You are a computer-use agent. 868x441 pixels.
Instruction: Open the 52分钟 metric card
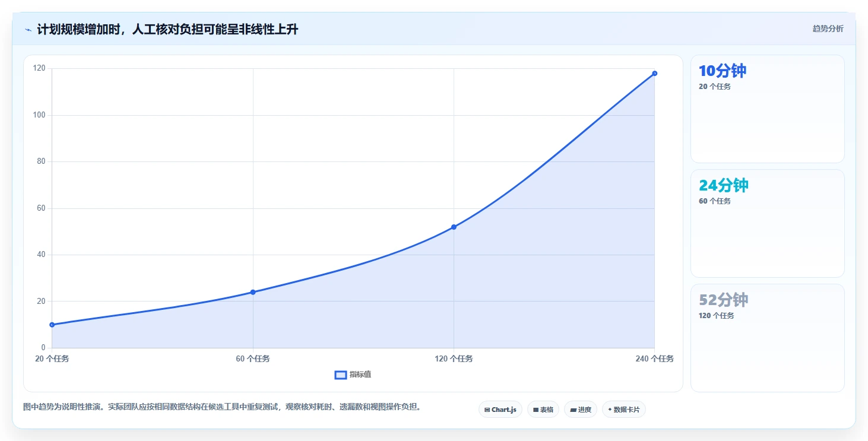pyautogui.click(x=767, y=338)
